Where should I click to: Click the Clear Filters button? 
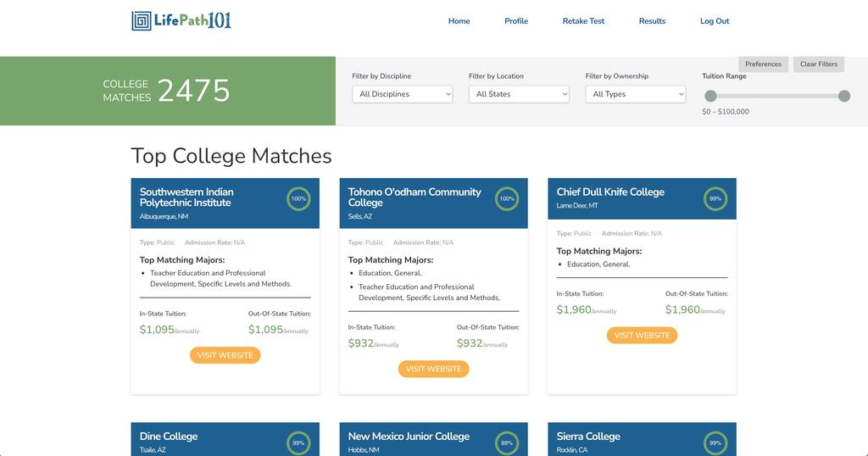click(x=819, y=64)
